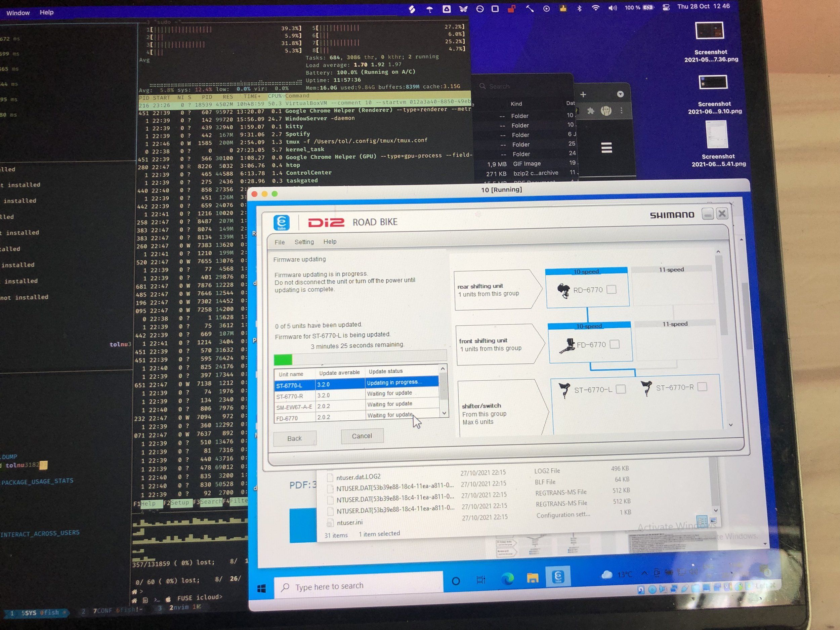This screenshot has width=840, height=630.
Task: Click the ST-6770-L shifter lever icon
Action: click(x=564, y=390)
